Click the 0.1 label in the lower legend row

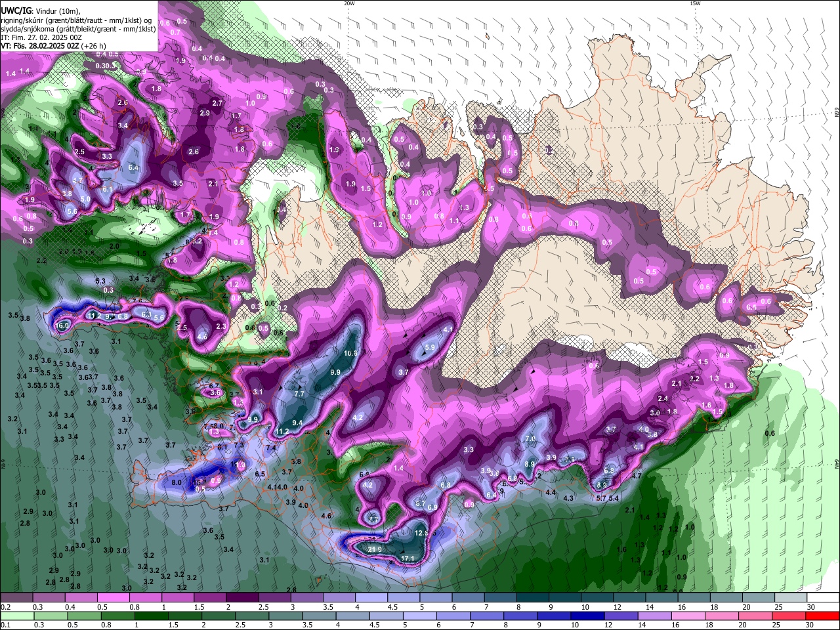point(5,624)
